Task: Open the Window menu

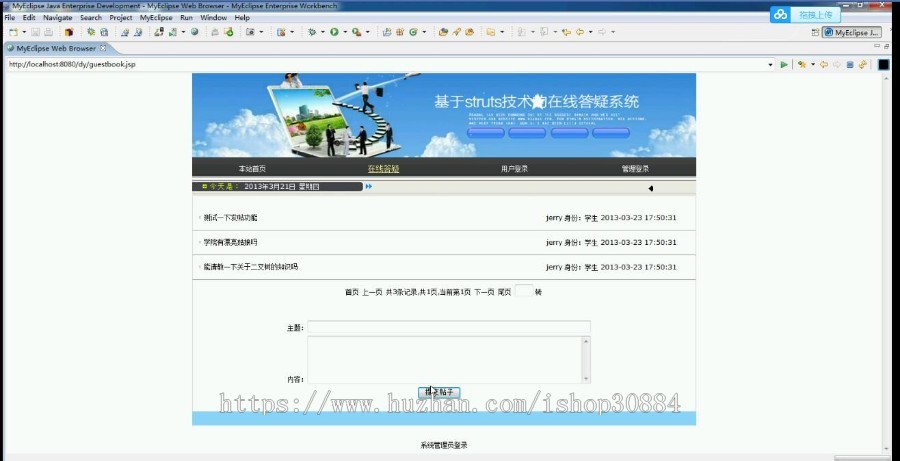Action: tap(214, 18)
